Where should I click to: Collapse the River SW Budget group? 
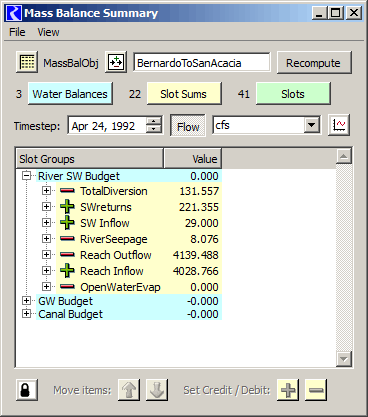26,176
